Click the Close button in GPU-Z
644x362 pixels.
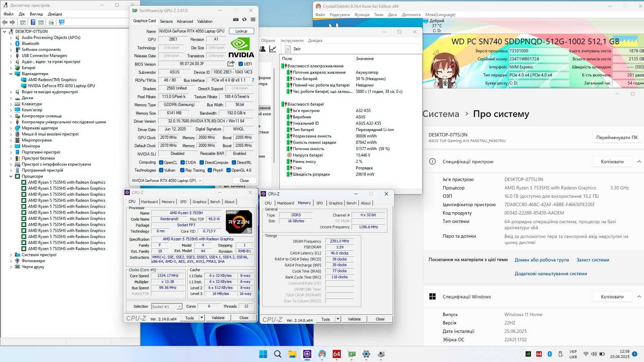[244, 181]
